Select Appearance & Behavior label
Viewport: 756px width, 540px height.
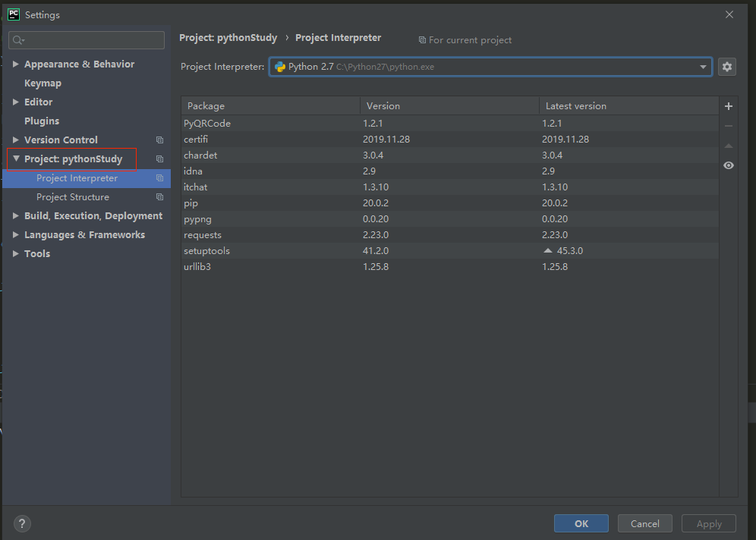(x=80, y=64)
